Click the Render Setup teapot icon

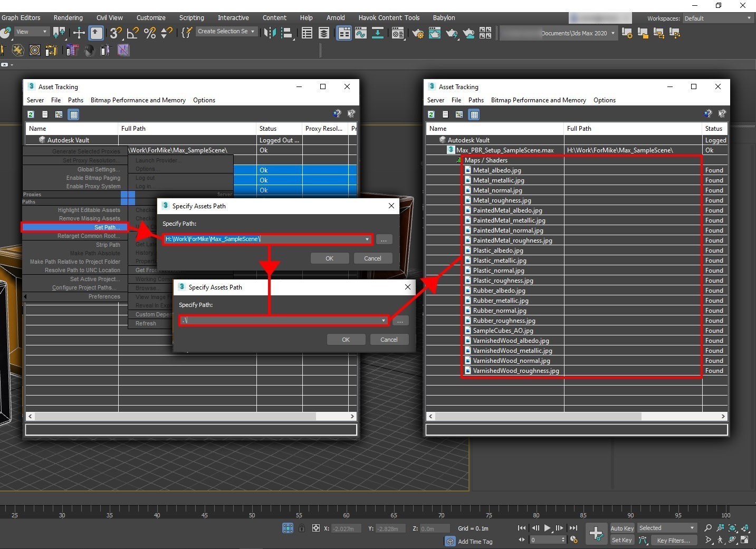[417, 33]
